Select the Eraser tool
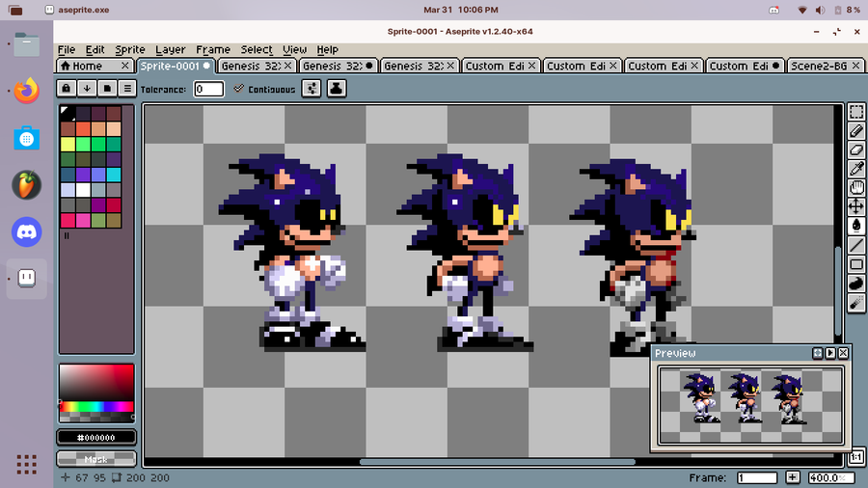Screen dimensions: 868x488 (x=856, y=149)
